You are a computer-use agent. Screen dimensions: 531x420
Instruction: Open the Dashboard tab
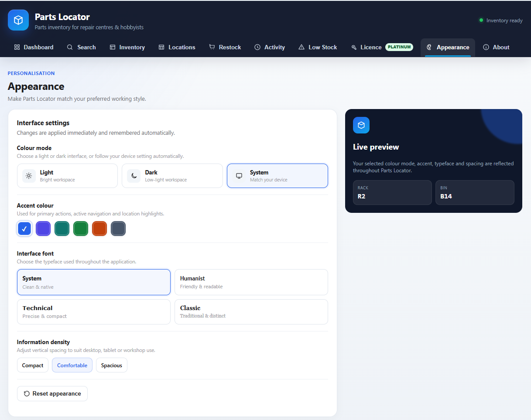point(34,47)
